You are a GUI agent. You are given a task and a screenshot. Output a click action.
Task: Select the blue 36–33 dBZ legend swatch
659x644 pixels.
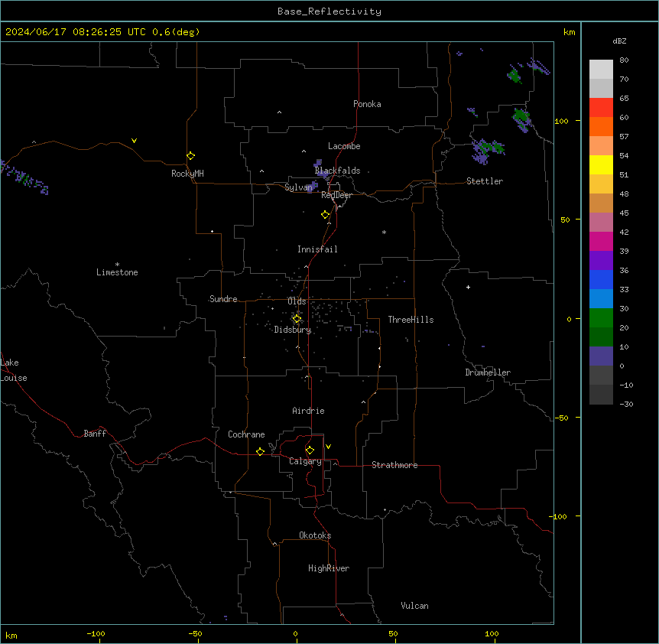tap(601, 279)
